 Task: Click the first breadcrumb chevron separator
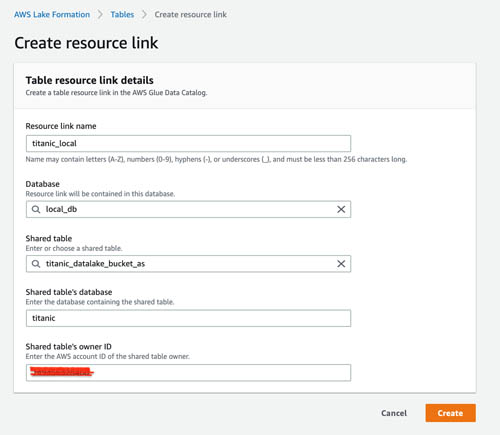100,15
